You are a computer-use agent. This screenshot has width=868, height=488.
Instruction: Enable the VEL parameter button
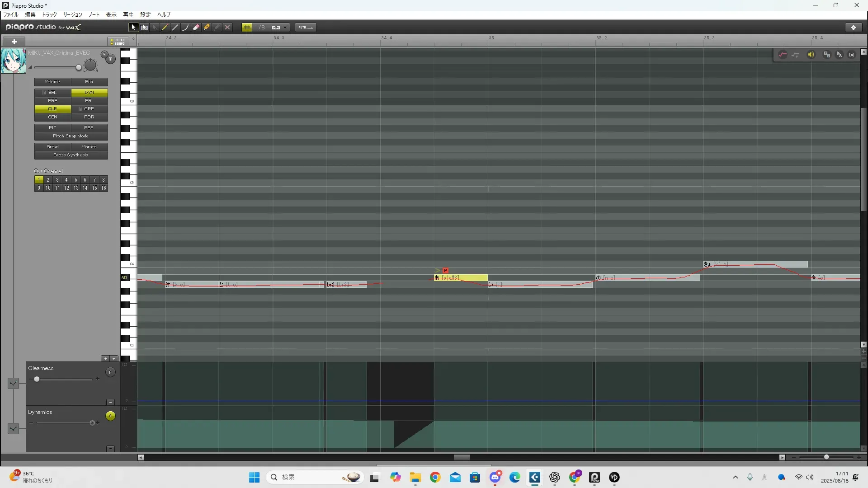tap(52, 93)
